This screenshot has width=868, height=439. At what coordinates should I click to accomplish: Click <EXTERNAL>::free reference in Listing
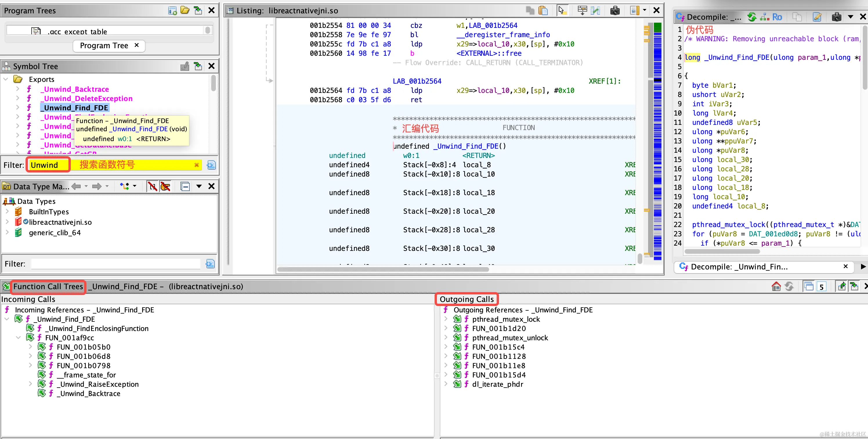489,53
